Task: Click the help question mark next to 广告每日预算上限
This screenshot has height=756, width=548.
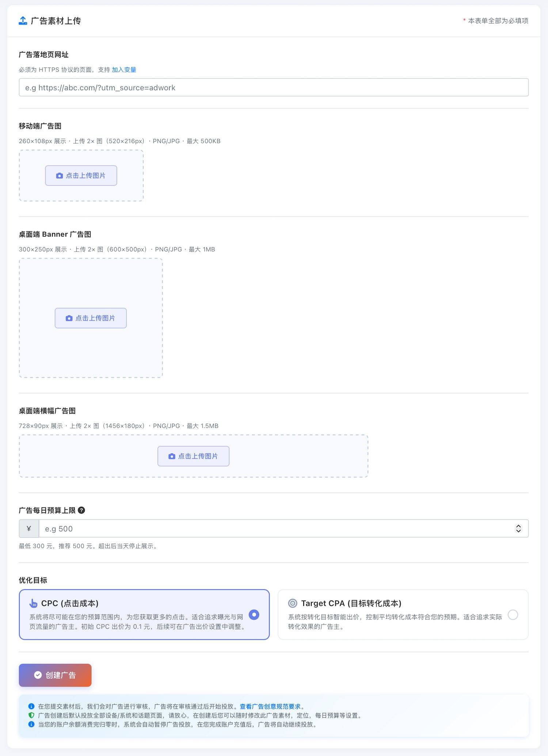Action: point(81,510)
